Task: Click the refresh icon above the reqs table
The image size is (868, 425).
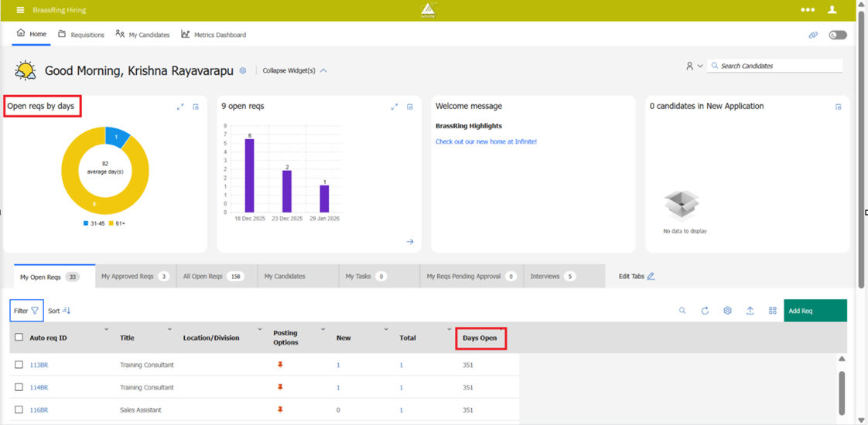Action: click(705, 311)
